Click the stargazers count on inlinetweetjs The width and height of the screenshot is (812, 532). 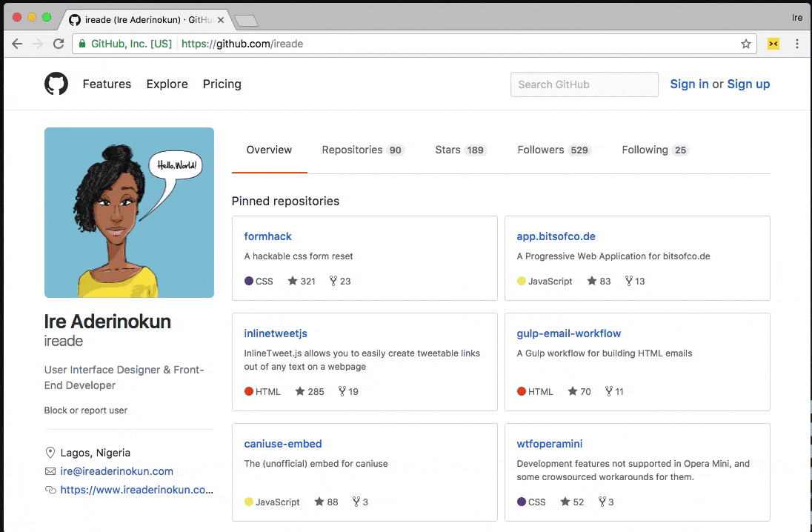tap(310, 391)
